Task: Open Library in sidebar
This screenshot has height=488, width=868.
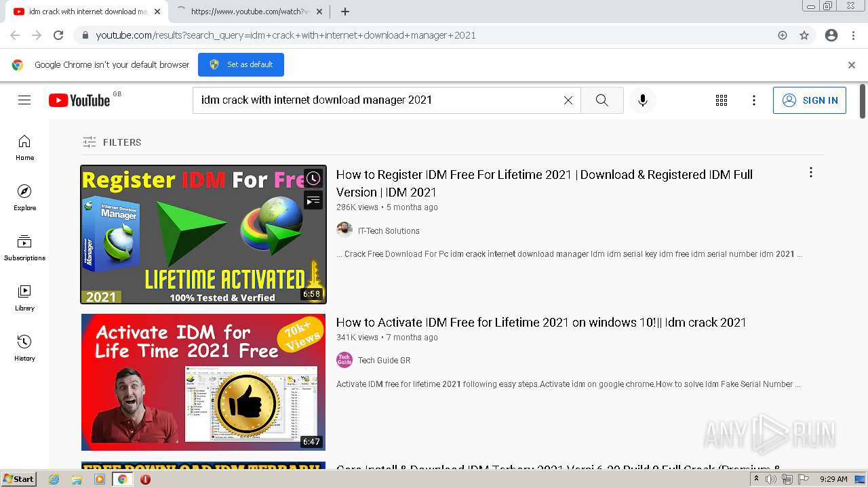Action: (x=24, y=298)
